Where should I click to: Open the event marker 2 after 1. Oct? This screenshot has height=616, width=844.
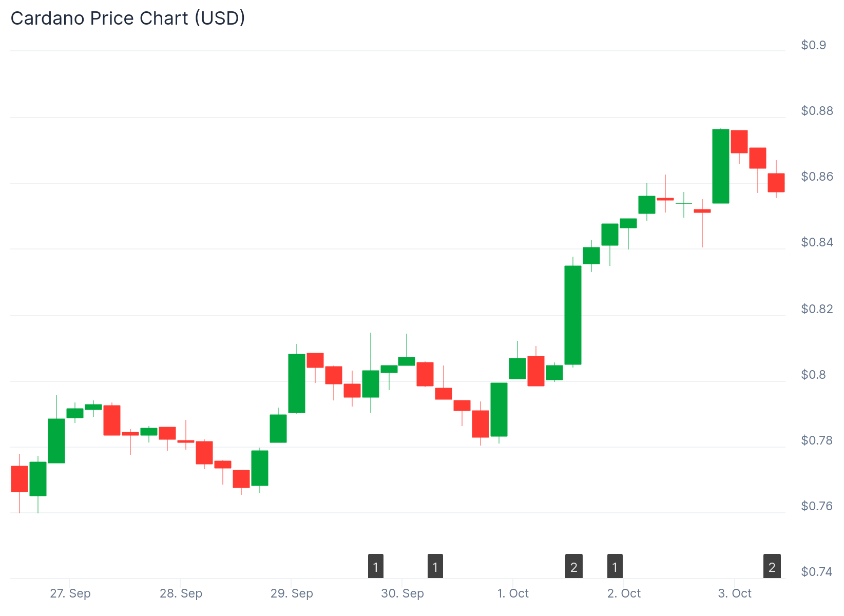coord(574,566)
